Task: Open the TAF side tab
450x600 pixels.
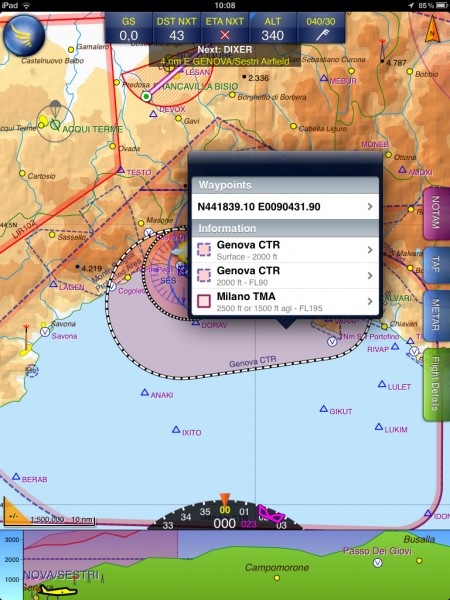Action: [x=436, y=265]
